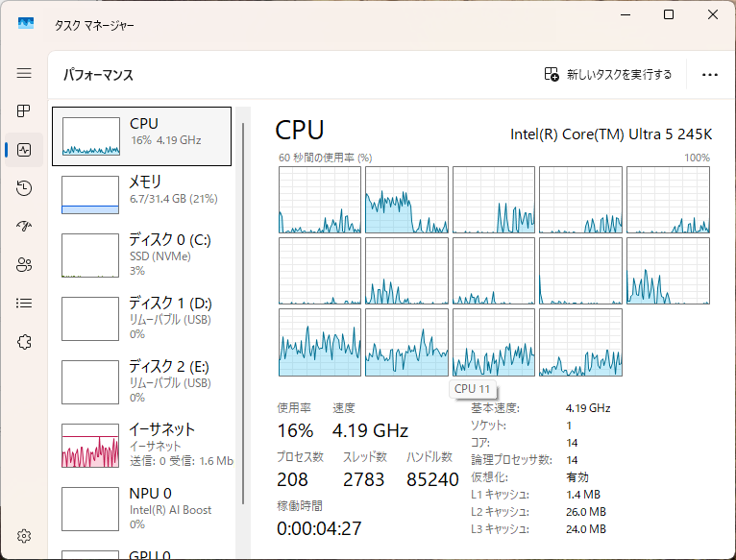
Task: Click the Intel(R) Core(TM) Ultra 5 245K label
Action: coord(611,134)
